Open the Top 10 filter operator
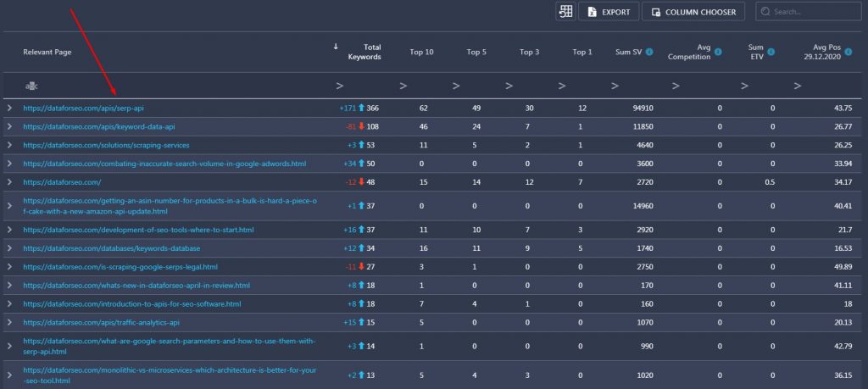868x389 pixels. (x=403, y=86)
